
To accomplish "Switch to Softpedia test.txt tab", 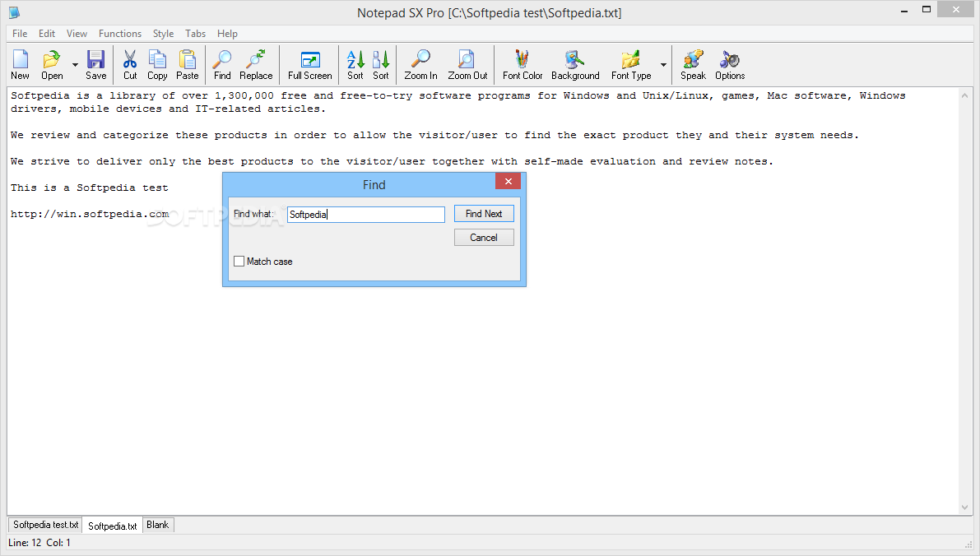I will [45, 525].
